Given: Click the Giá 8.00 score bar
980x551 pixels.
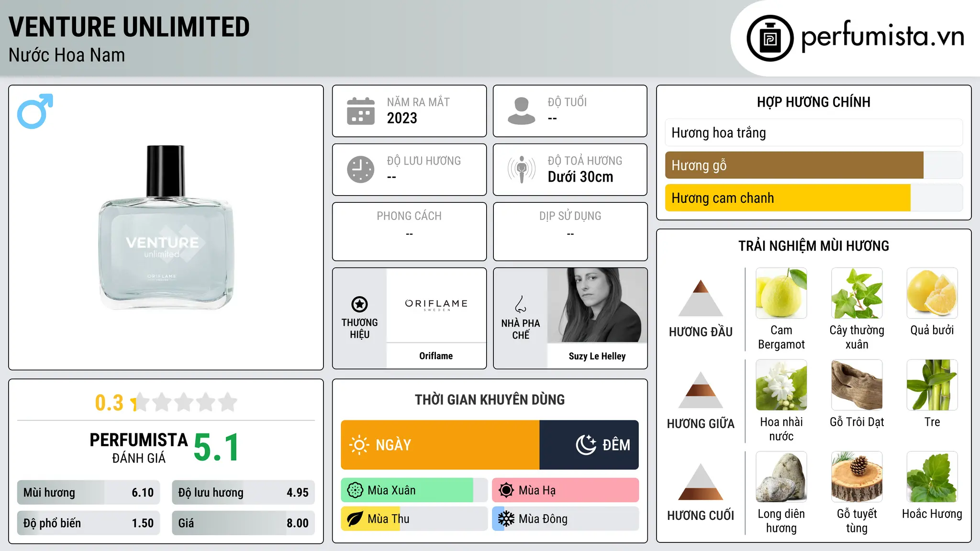Looking at the screenshot, I should point(244,523).
